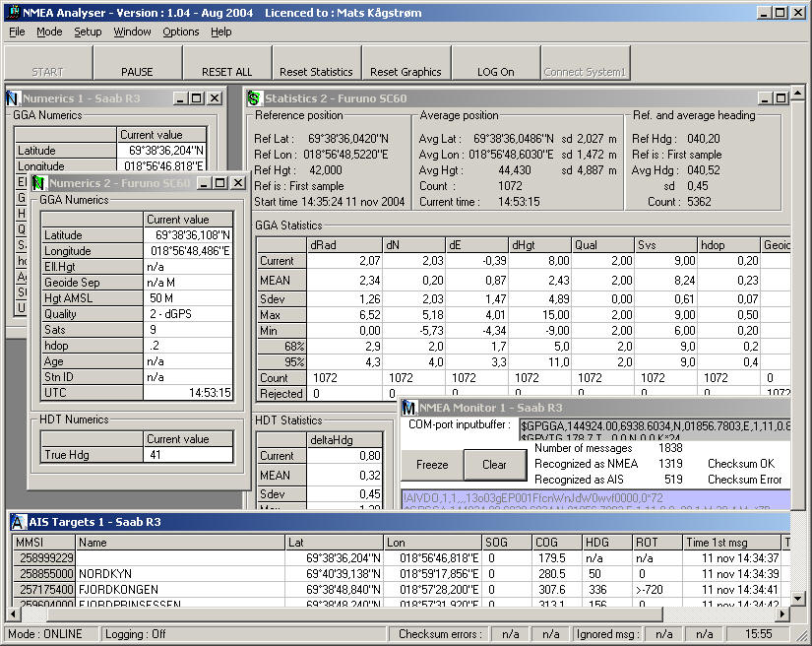Click the Statistics 2 Furuno SC60 window icon

254,98
